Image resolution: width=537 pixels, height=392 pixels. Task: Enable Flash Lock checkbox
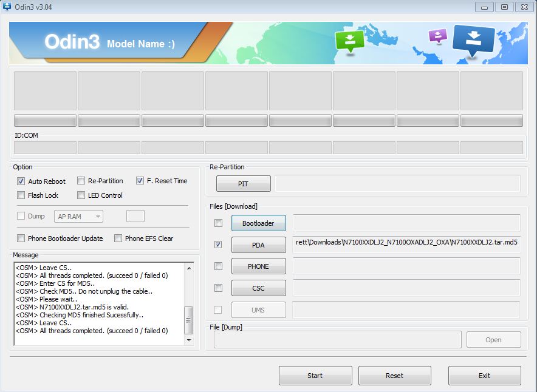coord(21,195)
